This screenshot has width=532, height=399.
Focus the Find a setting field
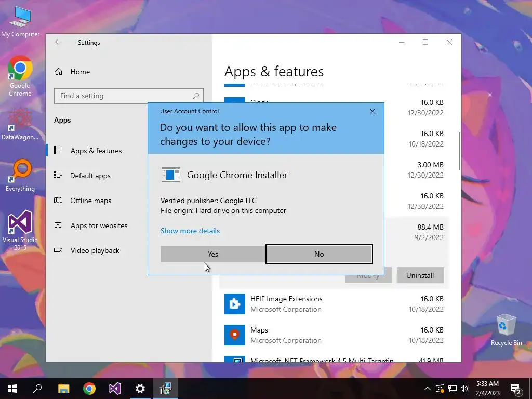[x=129, y=96]
